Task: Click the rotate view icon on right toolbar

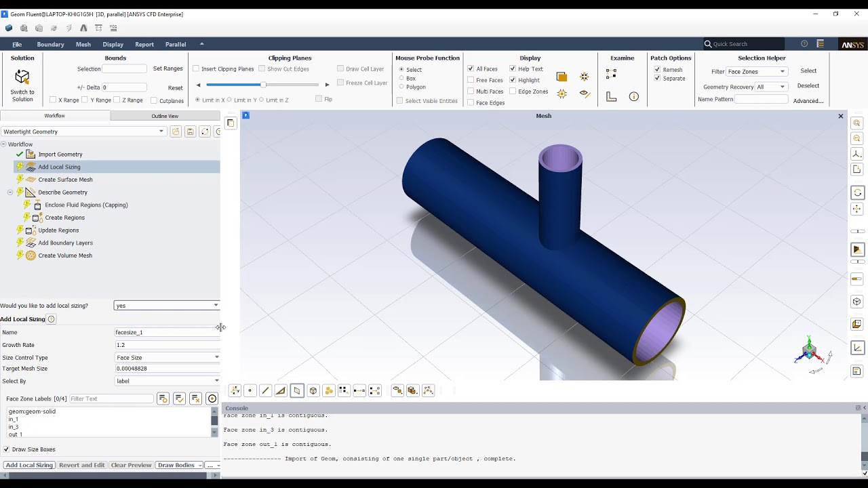Action: click(x=857, y=192)
